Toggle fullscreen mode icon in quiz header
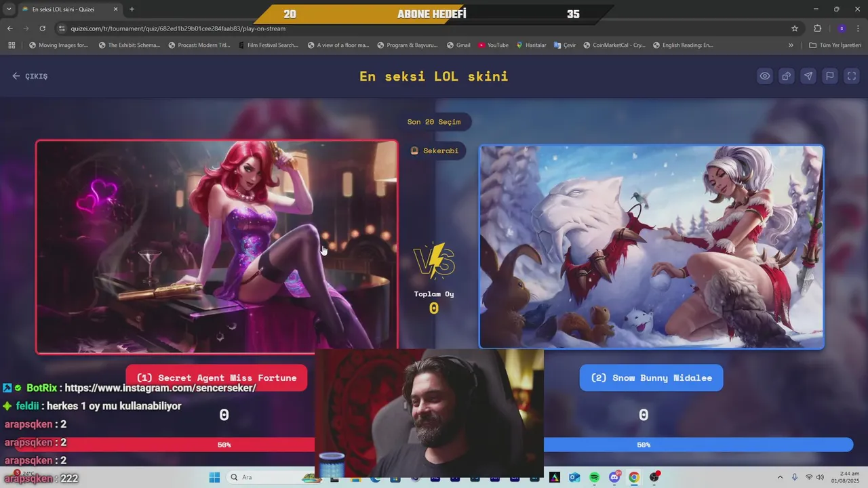 852,76
